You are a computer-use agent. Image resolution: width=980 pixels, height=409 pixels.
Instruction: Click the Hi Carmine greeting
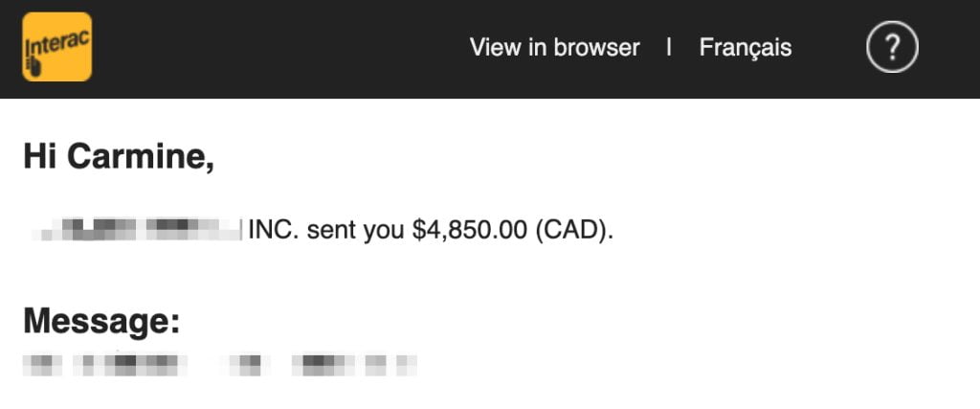coord(118,156)
